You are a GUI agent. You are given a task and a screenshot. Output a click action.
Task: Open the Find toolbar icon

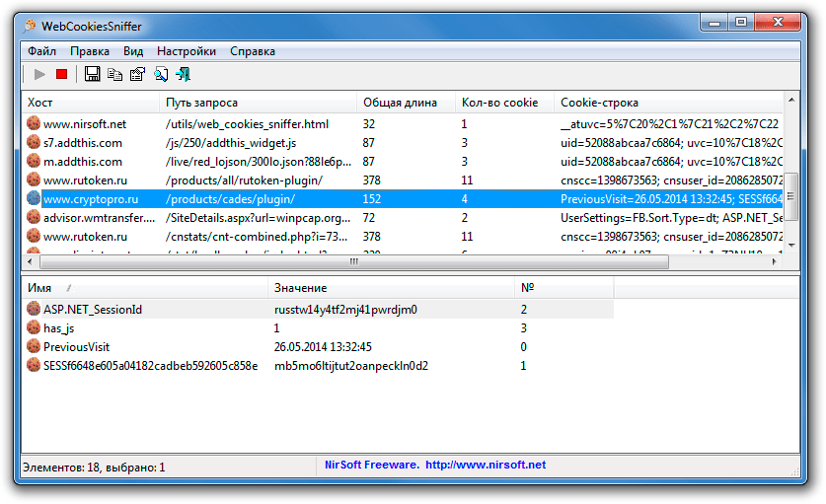161,74
